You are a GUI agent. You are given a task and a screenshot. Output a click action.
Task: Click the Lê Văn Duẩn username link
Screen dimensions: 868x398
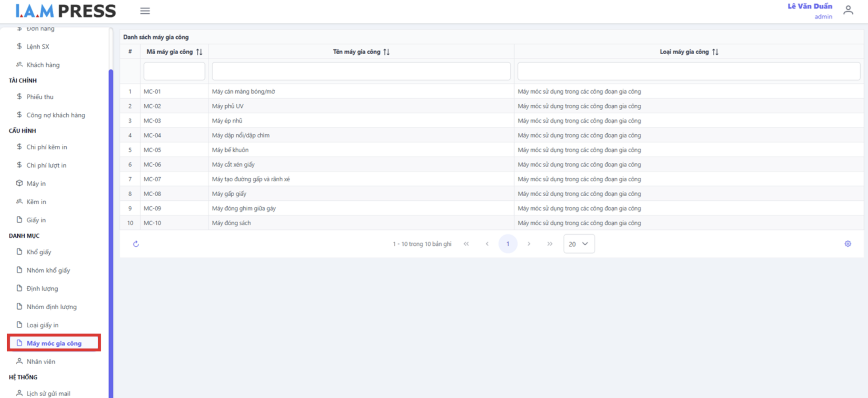(x=809, y=6)
